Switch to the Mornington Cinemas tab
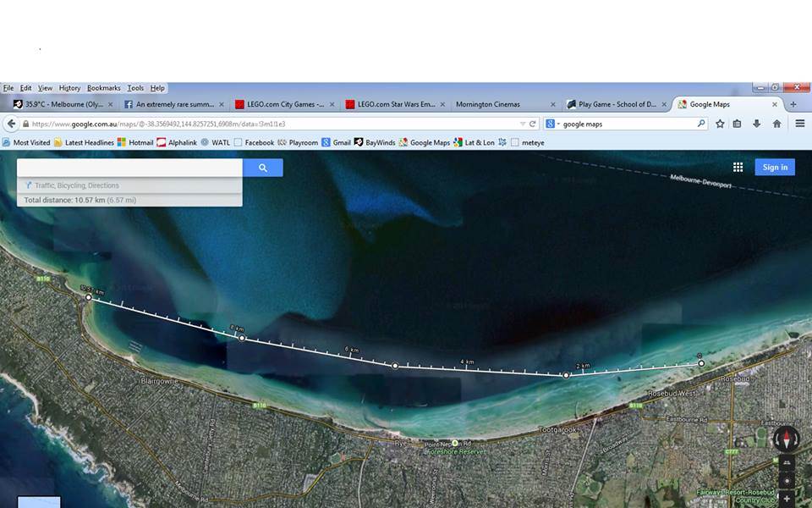The height and width of the screenshot is (508, 812). [487, 104]
